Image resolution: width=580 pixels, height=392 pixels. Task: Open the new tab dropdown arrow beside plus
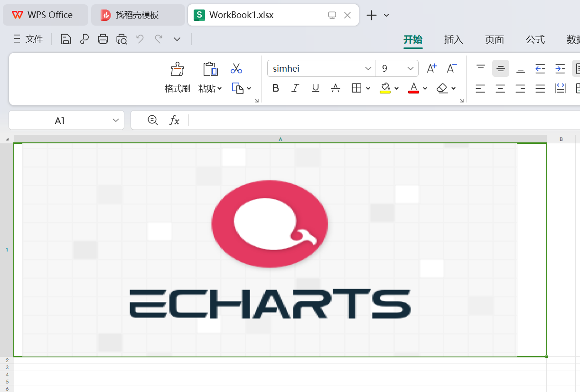tap(386, 15)
